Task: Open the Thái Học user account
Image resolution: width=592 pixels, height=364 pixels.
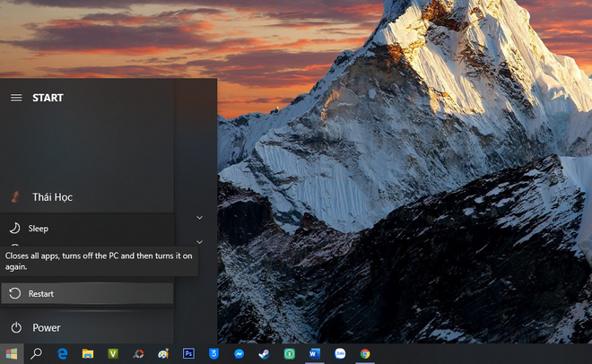Action: 87,197
